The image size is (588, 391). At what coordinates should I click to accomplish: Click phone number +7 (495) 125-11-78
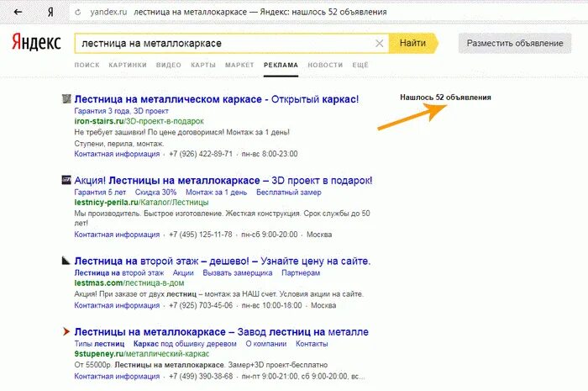[x=201, y=235]
